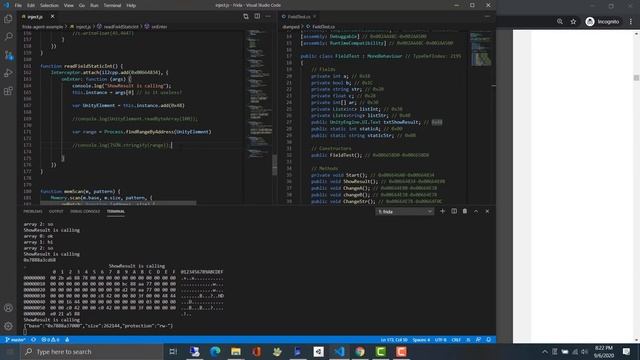Open Task View from the taskbar
640x360 pixels.
(173, 351)
